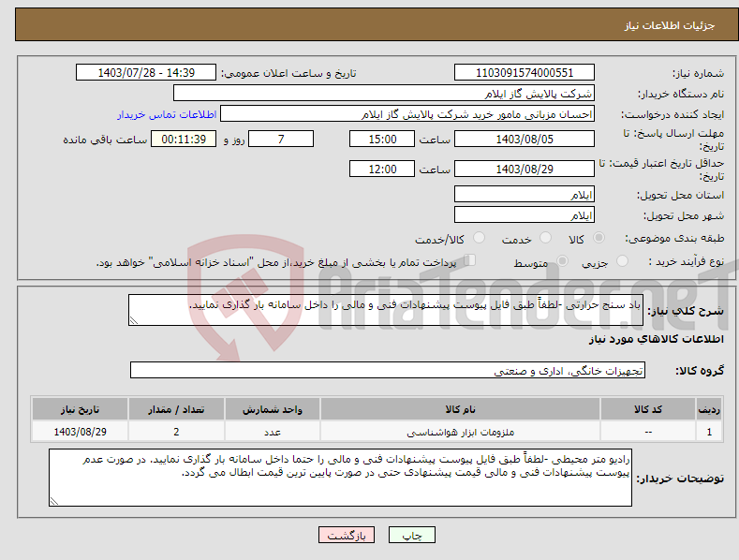Click the announcement date field 1403/07/28 - 14:39

[145, 73]
